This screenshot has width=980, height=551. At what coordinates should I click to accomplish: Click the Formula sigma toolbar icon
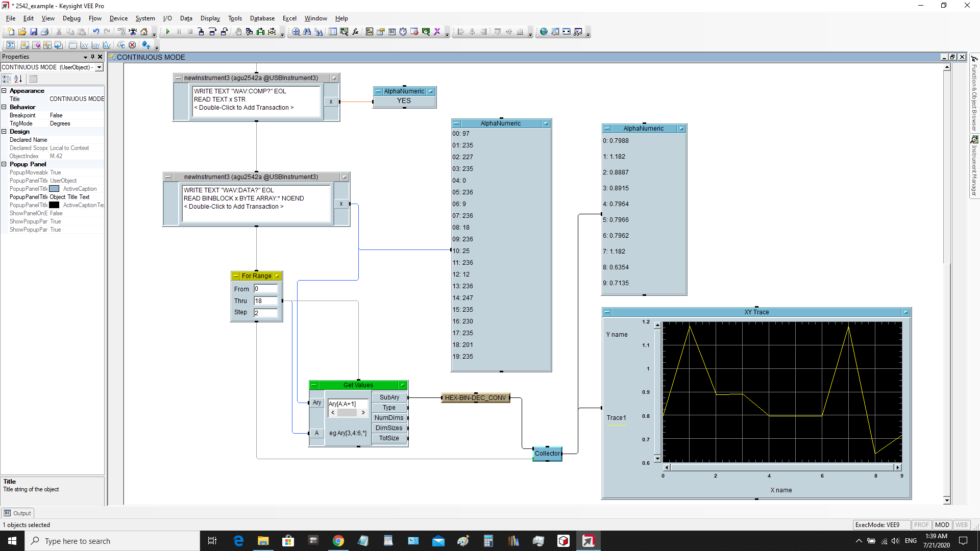(11, 45)
